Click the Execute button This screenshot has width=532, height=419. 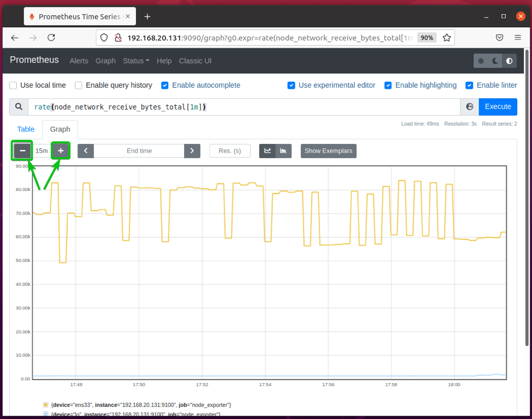498,107
